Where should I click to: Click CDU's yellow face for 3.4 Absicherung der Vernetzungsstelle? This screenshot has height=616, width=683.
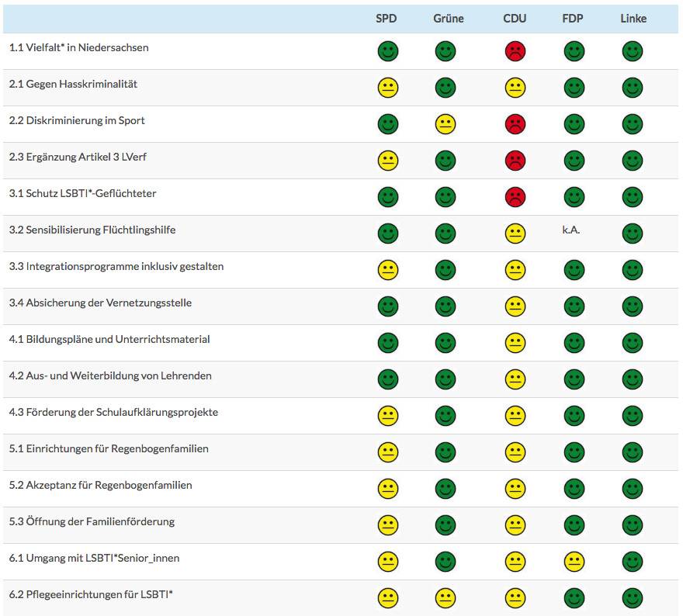pyautogui.click(x=515, y=306)
